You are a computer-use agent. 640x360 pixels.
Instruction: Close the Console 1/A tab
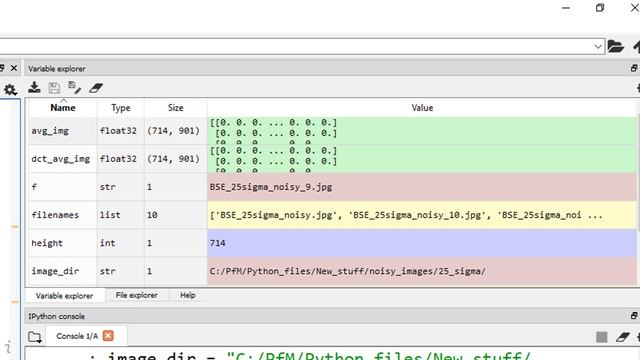(x=108, y=336)
